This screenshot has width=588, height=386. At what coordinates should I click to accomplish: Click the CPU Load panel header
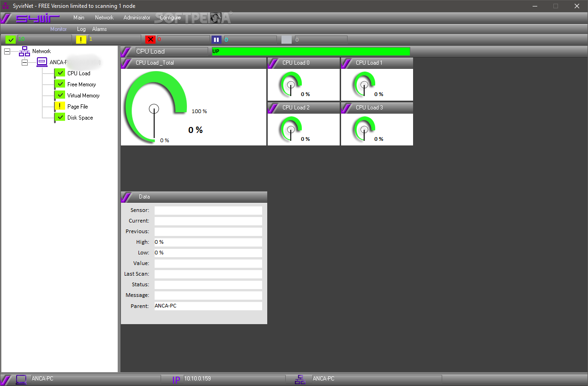click(x=164, y=51)
